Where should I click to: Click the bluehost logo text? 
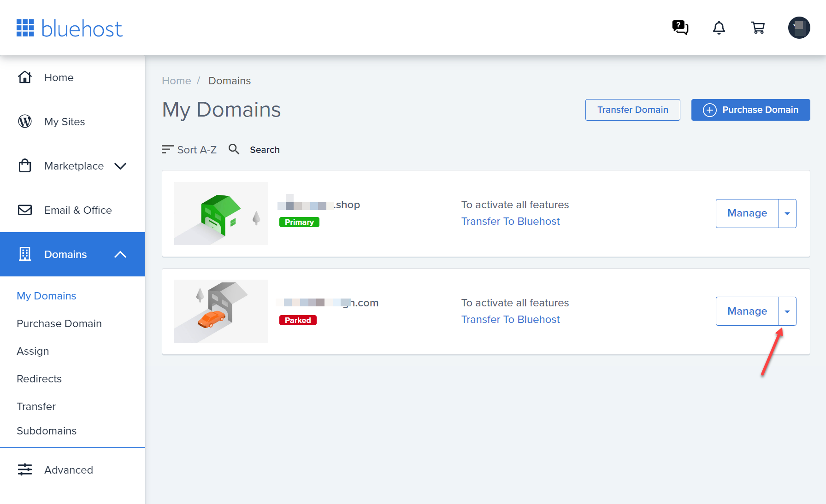coord(82,29)
